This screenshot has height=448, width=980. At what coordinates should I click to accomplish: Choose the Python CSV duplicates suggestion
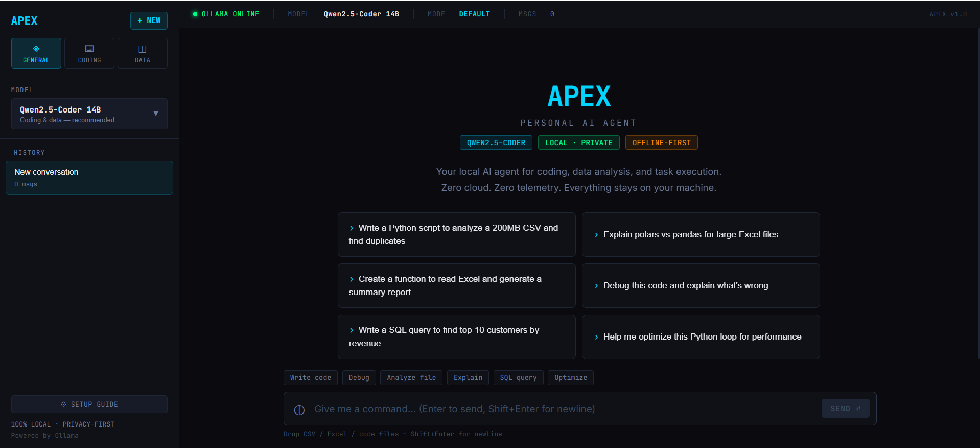click(457, 234)
